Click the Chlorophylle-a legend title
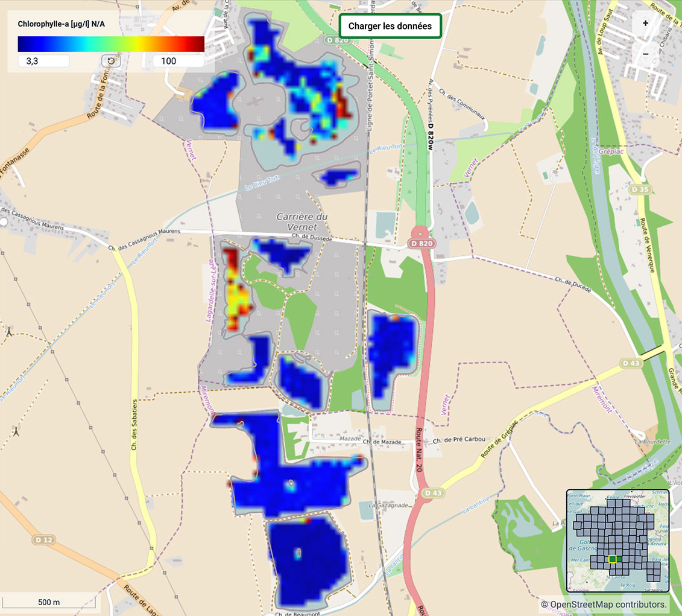 coord(62,24)
